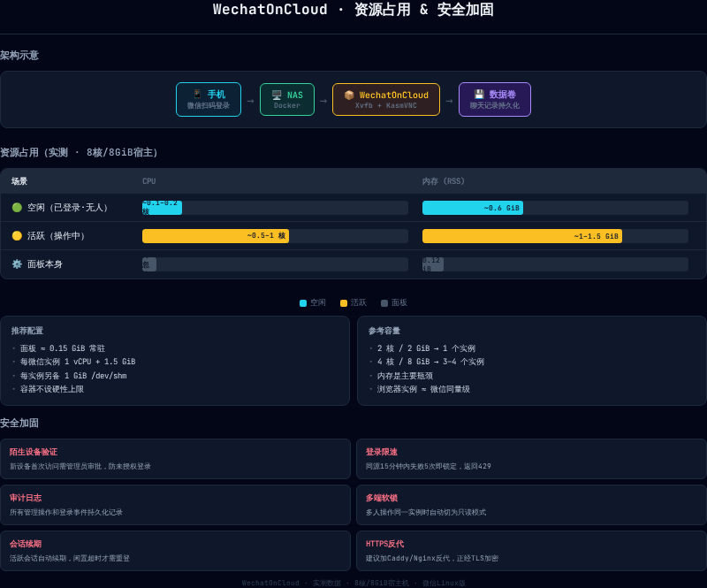Click the 活跃 (操作中) row label
Screen dimensions: 707x588
56,235
